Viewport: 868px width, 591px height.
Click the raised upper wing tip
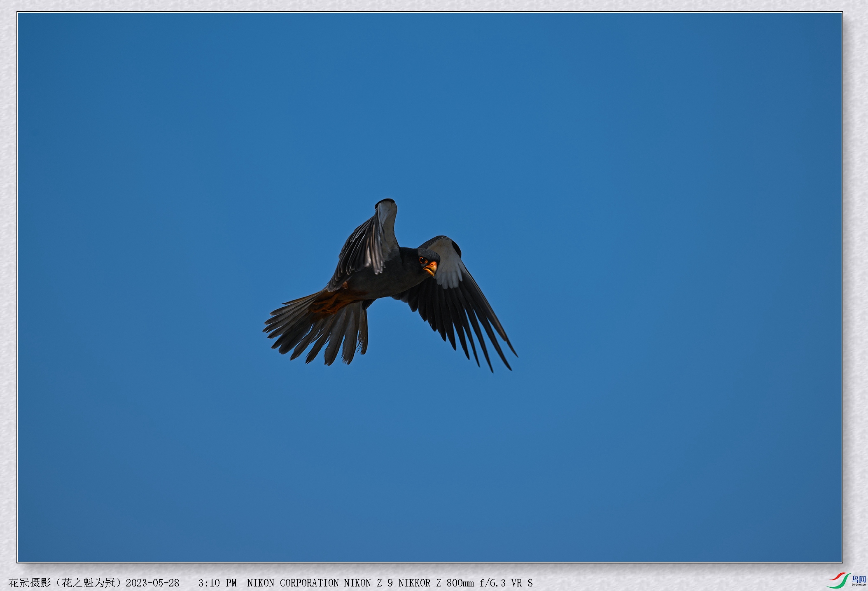click(386, 203)
